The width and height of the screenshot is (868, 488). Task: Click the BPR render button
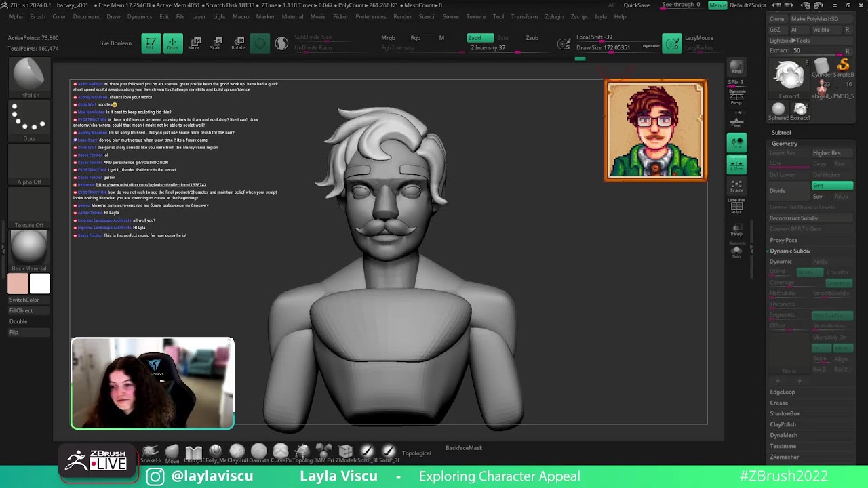pyautogui.click(x=736, y=68)
